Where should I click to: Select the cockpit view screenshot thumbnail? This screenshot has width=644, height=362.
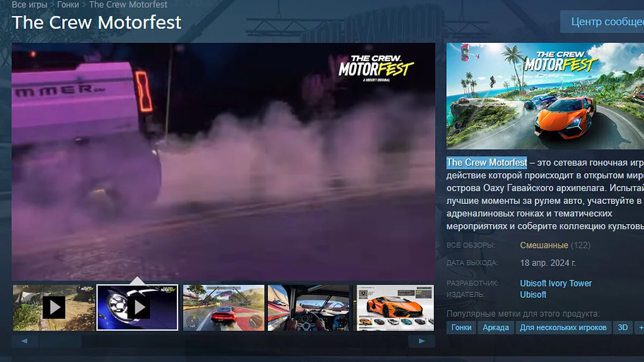(x=309, y=307)
